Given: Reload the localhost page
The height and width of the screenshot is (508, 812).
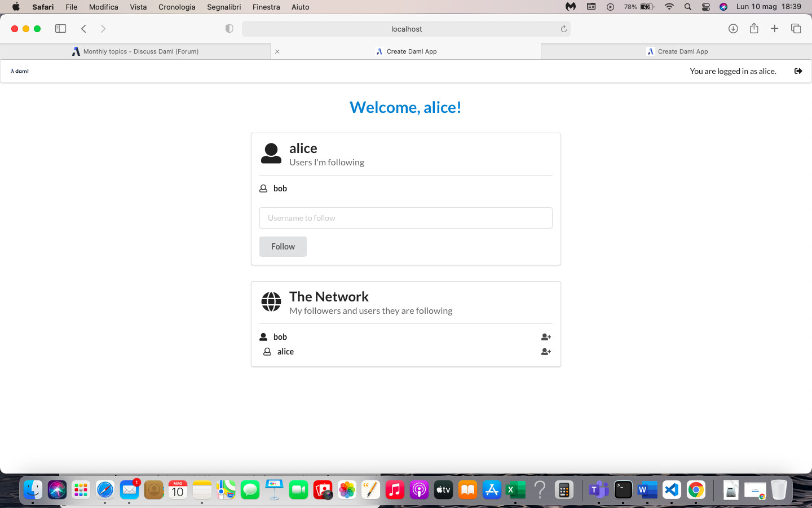Looking at the screenshot, I should pyautogui.click(x=563, y=29).
